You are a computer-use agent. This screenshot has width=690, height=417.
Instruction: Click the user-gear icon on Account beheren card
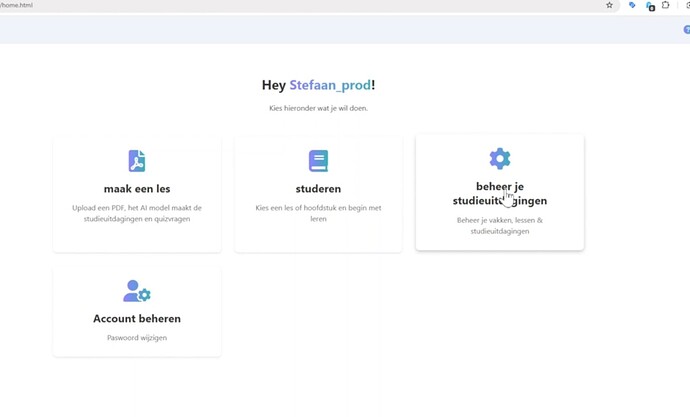pyautogui.click(x=137, y=291)
